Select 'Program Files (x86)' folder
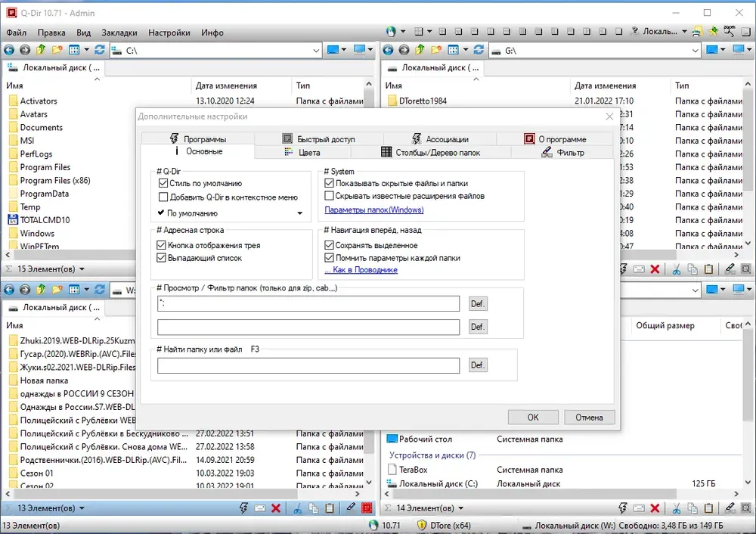756x534 pixels. [x=55, y=181]
